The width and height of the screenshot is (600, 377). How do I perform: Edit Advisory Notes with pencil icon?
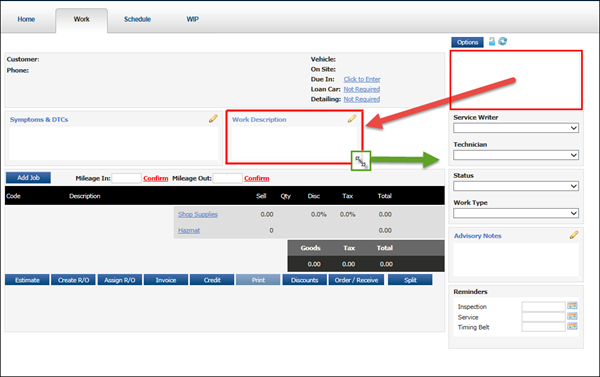click(574, 235)
